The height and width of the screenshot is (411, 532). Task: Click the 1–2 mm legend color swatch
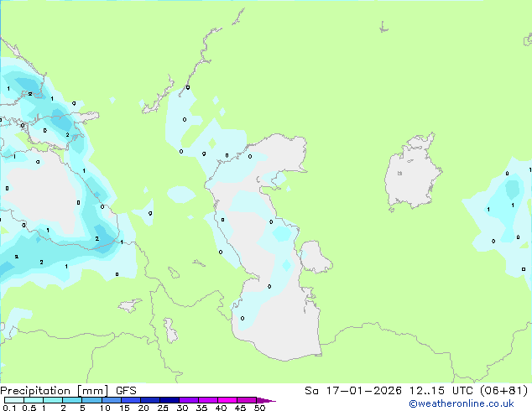pyautogui.click(x=53, y=400)
